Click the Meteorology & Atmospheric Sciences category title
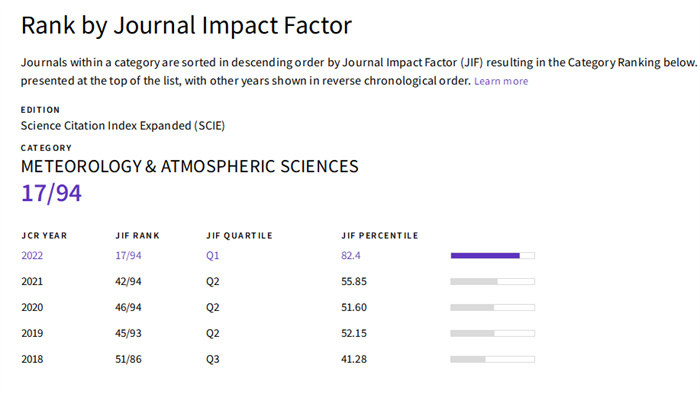Image resolution: width=700 pixels, height=397 pixels. [190, 167]
